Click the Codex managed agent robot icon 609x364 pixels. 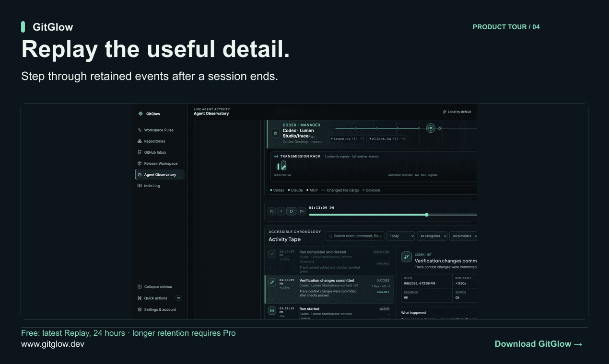[275, 134]
